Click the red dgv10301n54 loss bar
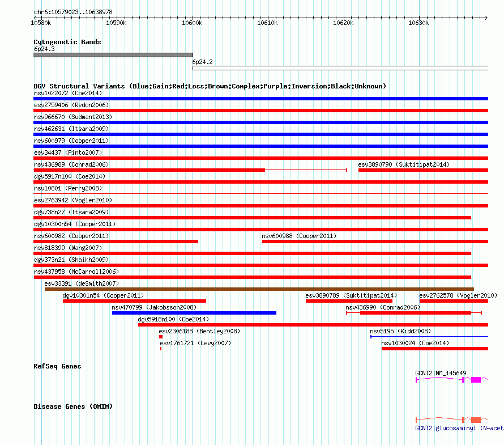Image resolution: width=504 pixels, height=445 pixels. point(134,301)
